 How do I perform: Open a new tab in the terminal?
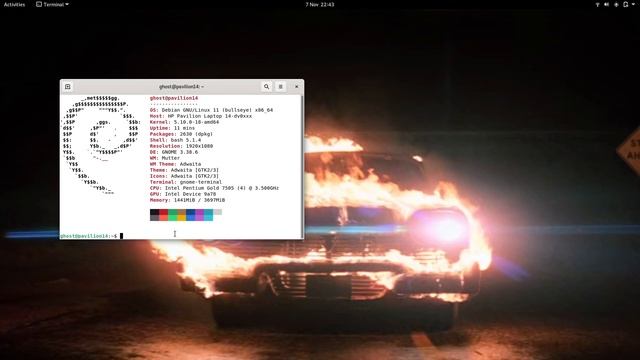(68, 87)
